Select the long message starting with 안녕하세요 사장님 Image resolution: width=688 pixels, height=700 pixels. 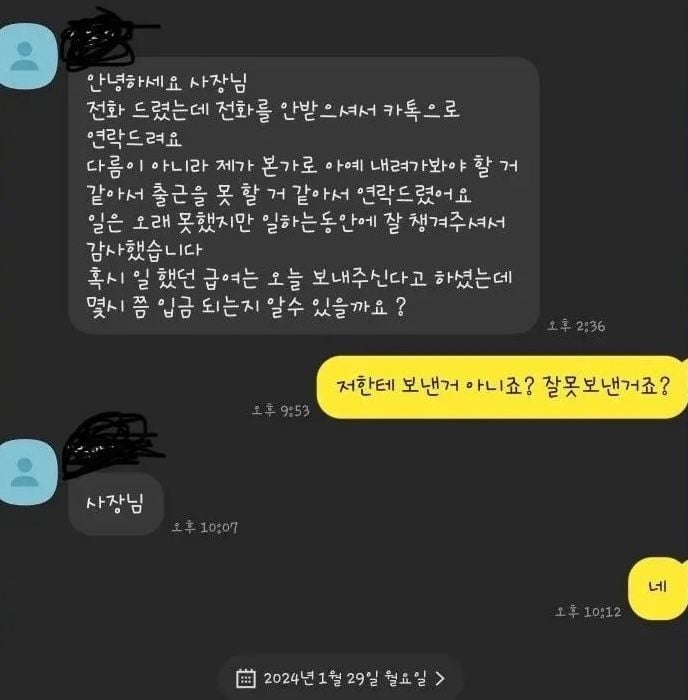pos(304,195)
